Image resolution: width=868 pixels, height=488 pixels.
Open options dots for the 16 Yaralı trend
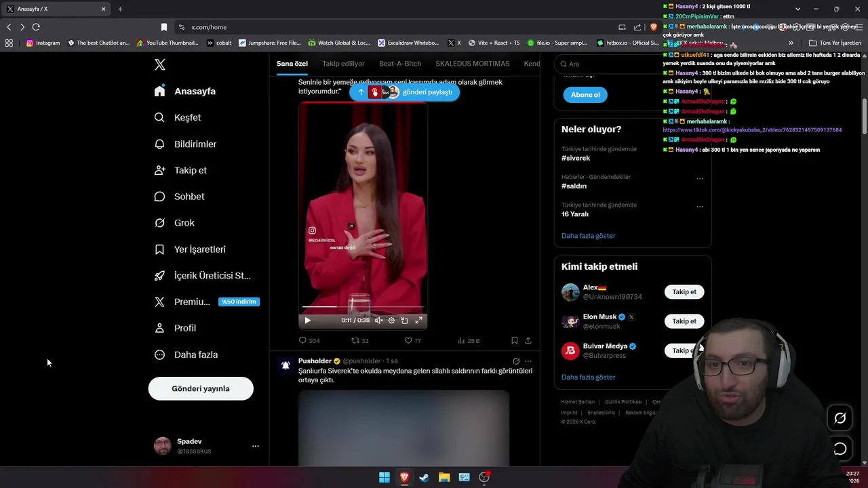700,206
